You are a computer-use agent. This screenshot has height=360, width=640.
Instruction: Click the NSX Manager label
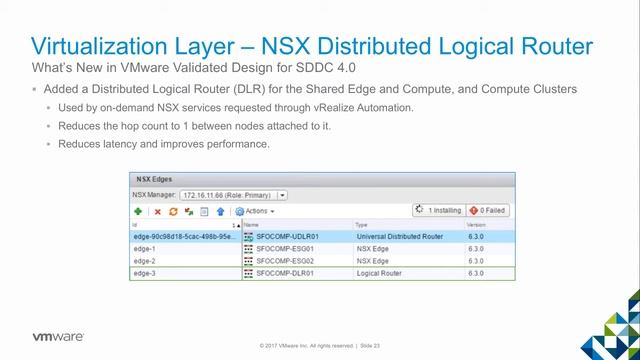tap(154, 195)
